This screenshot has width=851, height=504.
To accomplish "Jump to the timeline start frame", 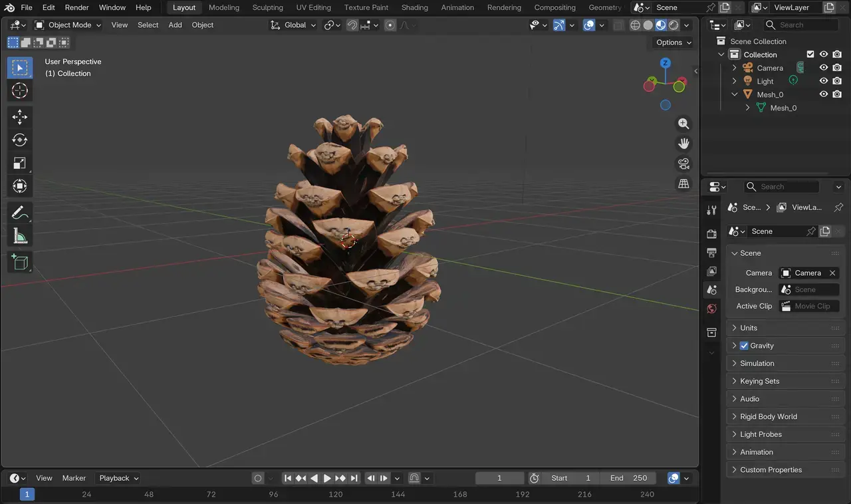I will (x=288, y=478).
